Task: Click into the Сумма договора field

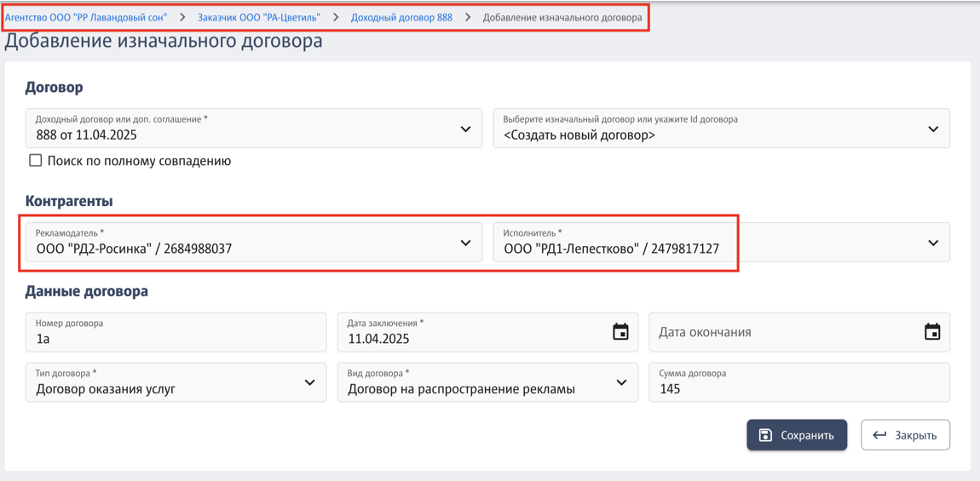Action: [799, 382]
